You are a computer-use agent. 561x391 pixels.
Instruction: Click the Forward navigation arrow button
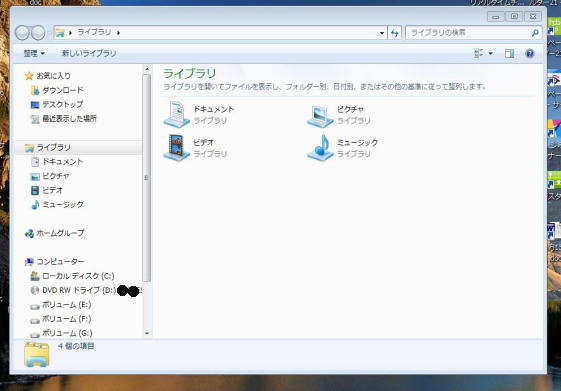point(38,33)
